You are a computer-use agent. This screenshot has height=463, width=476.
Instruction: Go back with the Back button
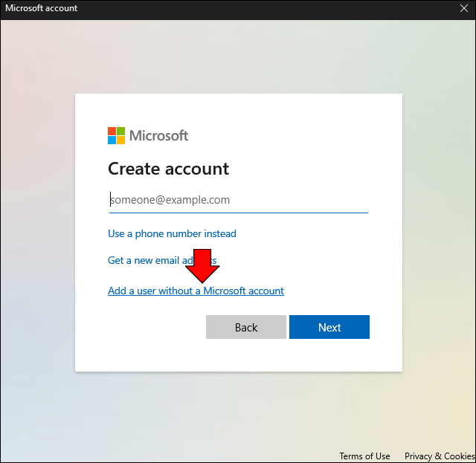[x=246, y=327]
